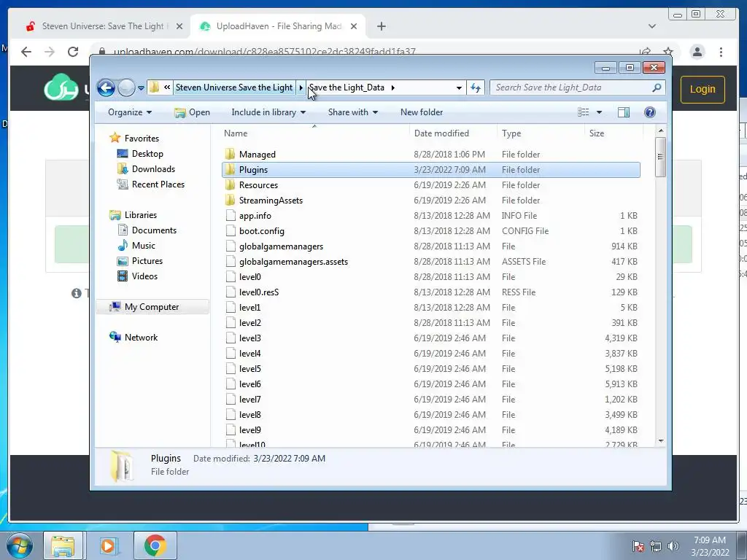Expand arrow after Steven Universe Save the Light
The image size is (747, 560).
pos(301,87)
